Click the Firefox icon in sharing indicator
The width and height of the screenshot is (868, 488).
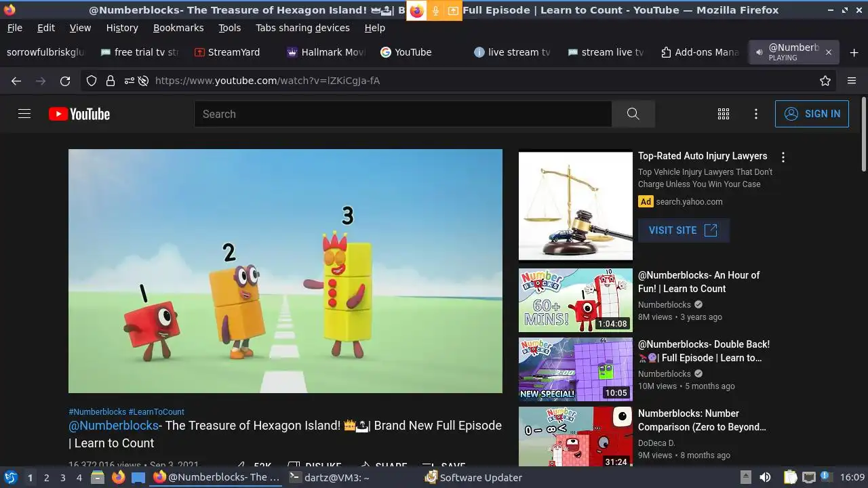pos(416,10)
